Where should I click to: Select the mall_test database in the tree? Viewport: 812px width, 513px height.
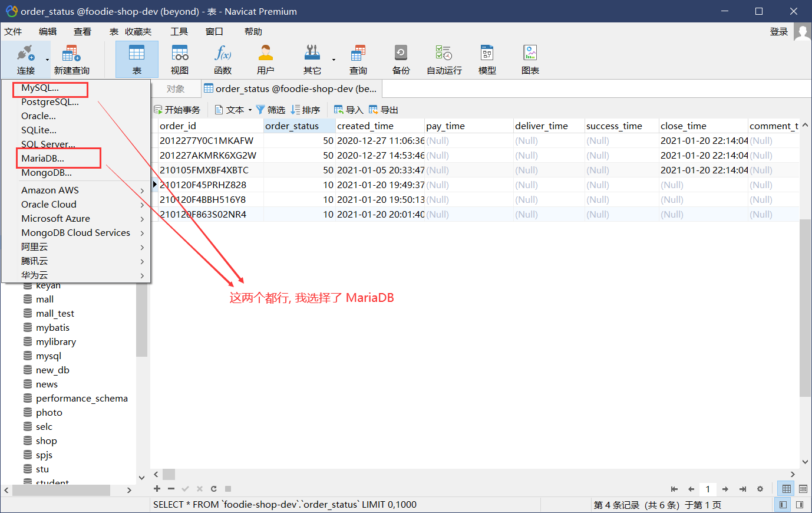[55, 314]
